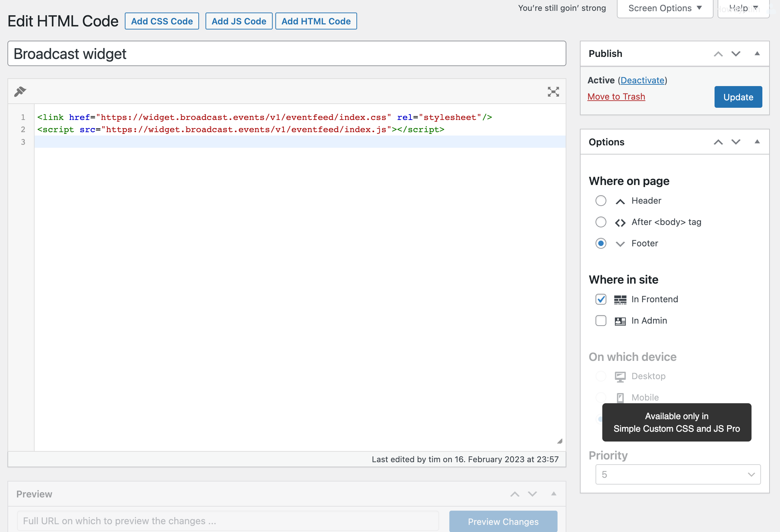This screenshot has height=532, width=780.
Task: Click the Header option label
Action: pyautogui.click(x=646, y=201)
